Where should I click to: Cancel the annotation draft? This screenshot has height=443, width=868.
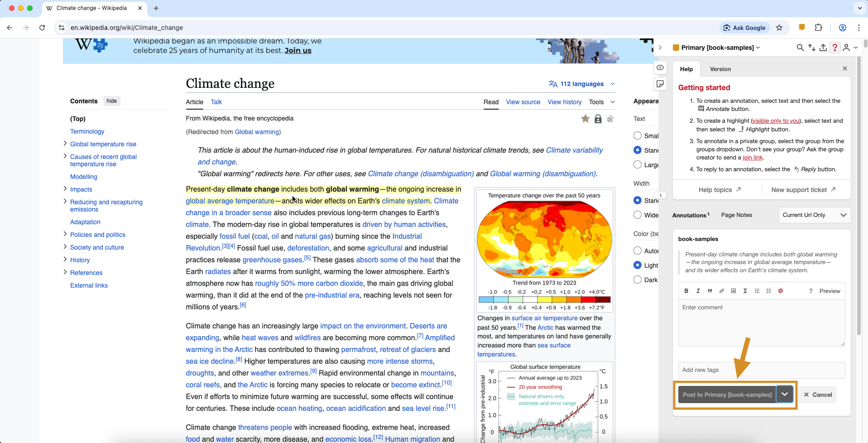tap(818, 395)
